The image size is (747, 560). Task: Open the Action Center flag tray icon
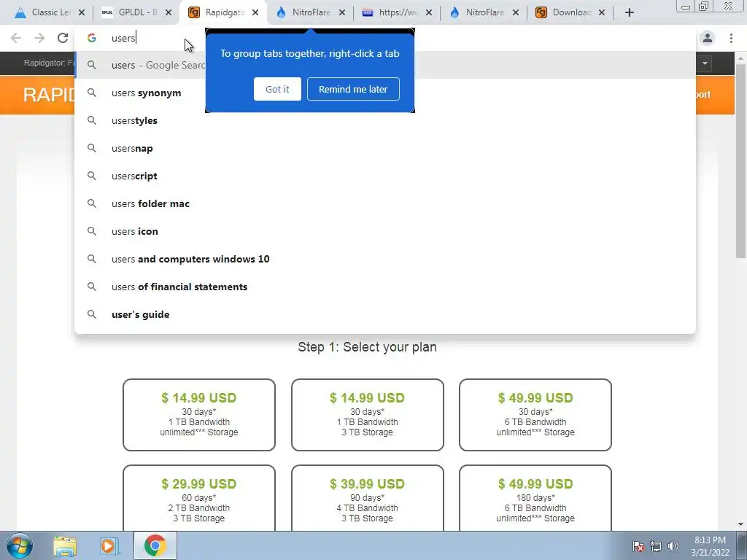(638, 546)
